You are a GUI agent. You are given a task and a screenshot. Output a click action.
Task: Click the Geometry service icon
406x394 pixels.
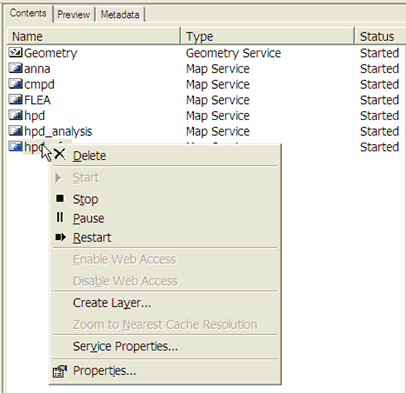[15, 53]
